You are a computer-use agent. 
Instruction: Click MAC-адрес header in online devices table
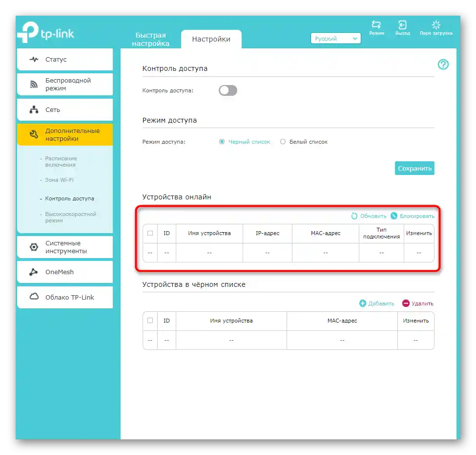coord(326,233)
